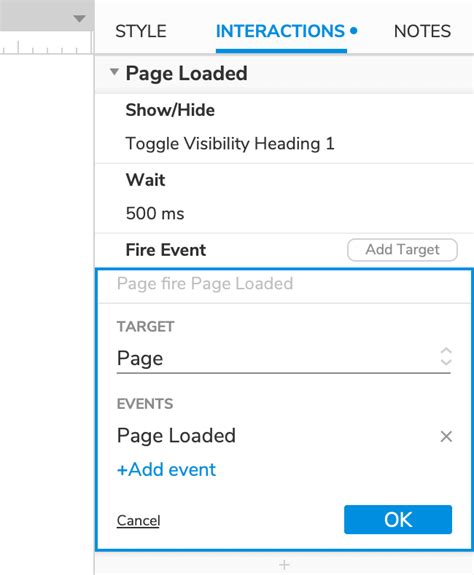This screenshot has height=575, width=474.
Task: Select the Show/Hide action header
Action: pyautogui.click(x=170, y=110)
